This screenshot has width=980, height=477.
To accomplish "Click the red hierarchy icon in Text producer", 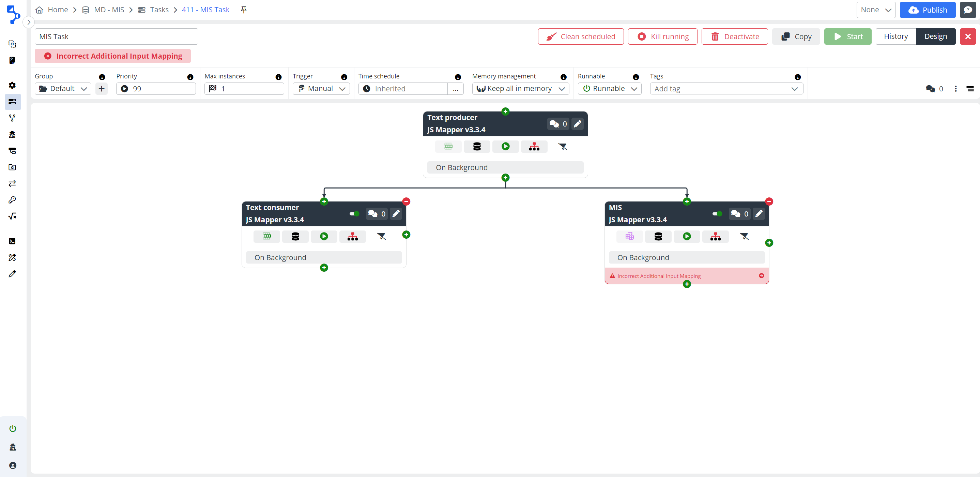I will click(x=534, y=147).
